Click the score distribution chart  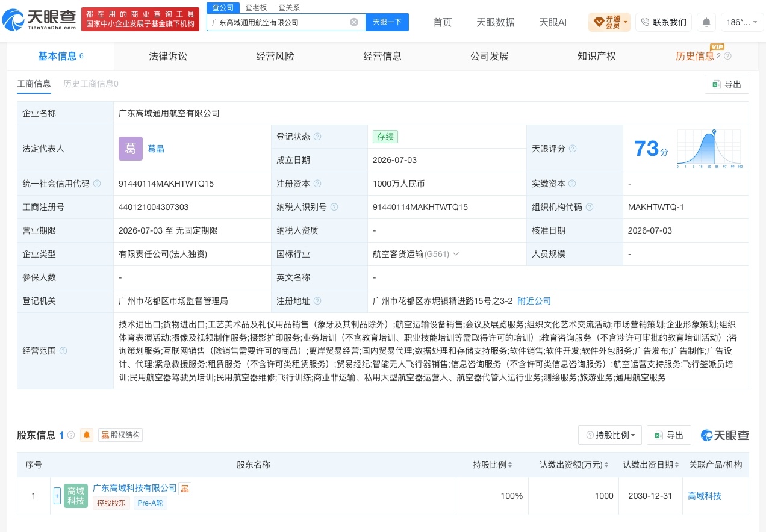[709, 149]
